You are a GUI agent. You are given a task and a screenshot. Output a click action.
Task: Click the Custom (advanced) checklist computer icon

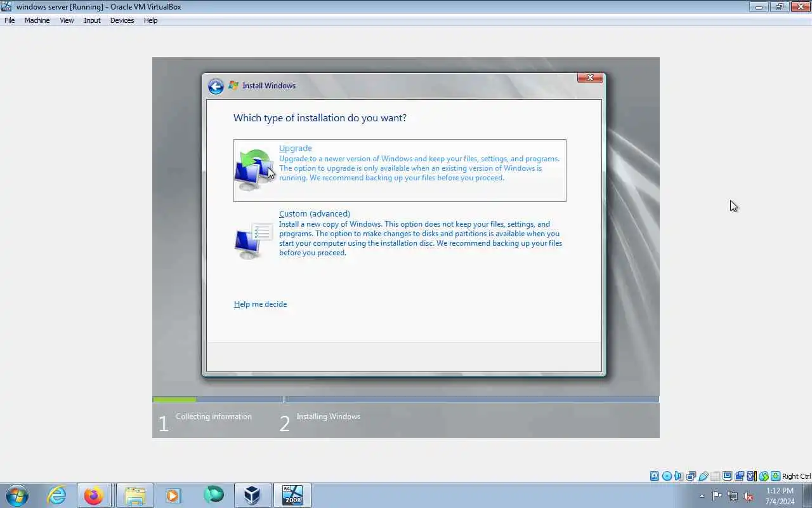pyautogui.click(x=254, y=241)
